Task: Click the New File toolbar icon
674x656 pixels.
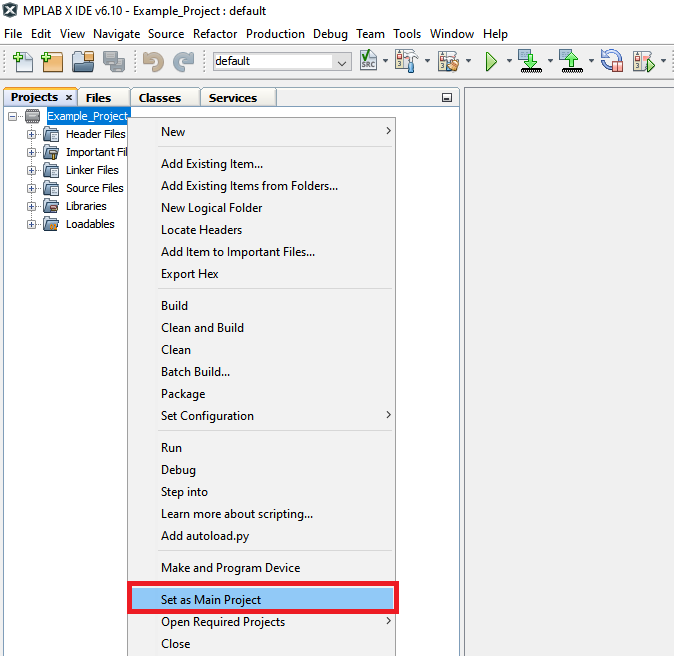Action: click(23, 61)
